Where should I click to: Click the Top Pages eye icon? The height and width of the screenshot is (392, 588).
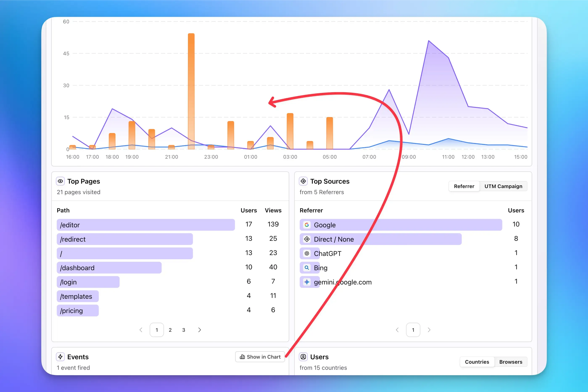pos(60,181)
